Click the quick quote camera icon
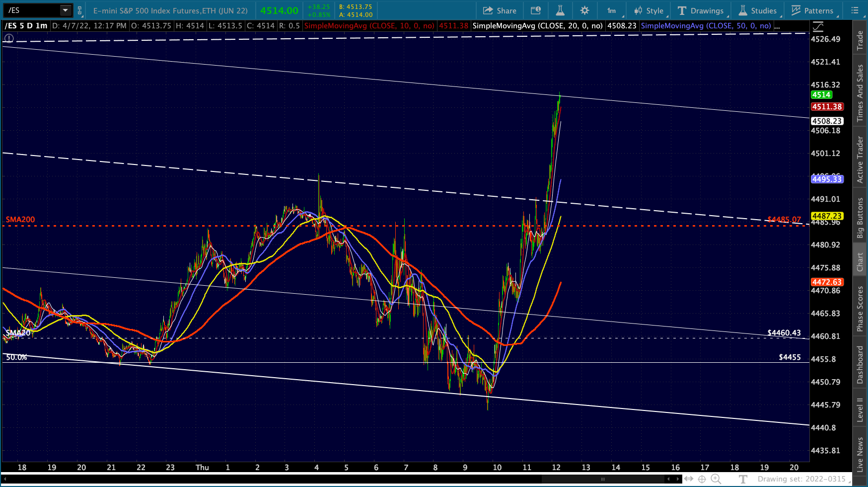 click(x=535, y=10)
